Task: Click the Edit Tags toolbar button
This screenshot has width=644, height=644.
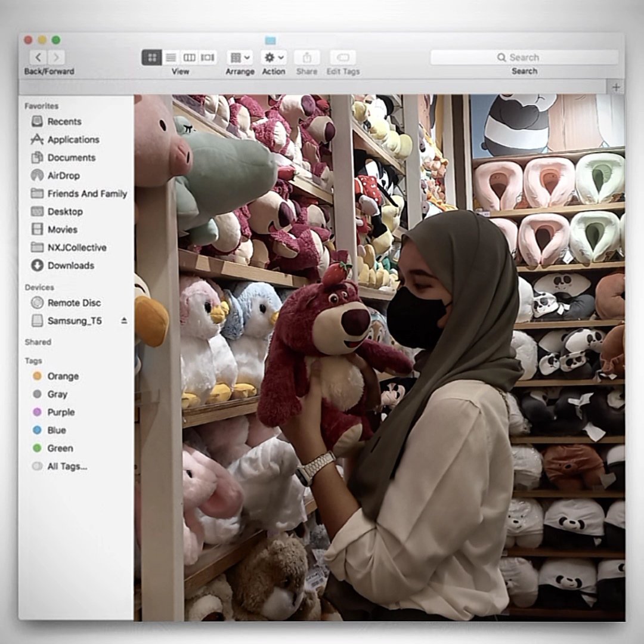Action: coord(343,57)
